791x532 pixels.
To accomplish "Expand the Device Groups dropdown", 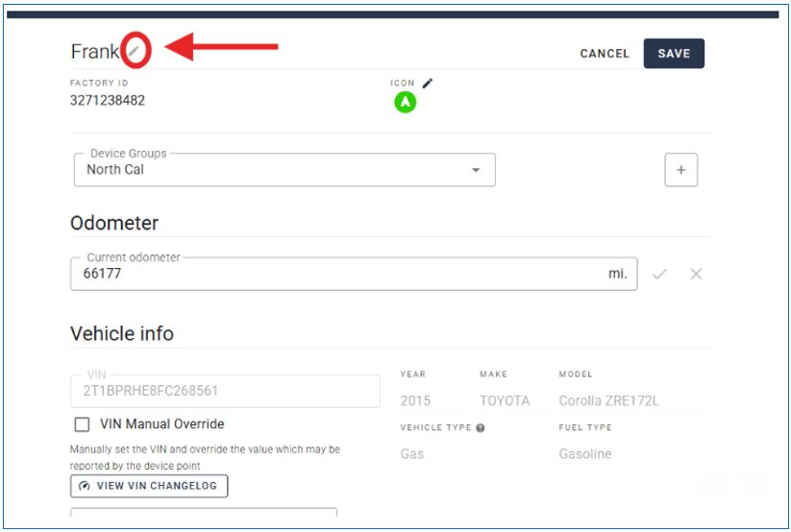I will (x=475, y=170).
